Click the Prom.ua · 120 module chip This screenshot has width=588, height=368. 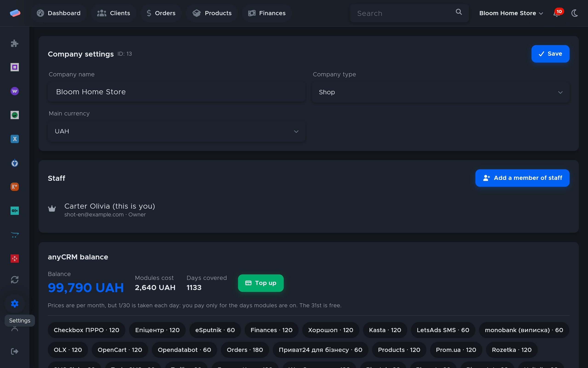tap(456, 350)
